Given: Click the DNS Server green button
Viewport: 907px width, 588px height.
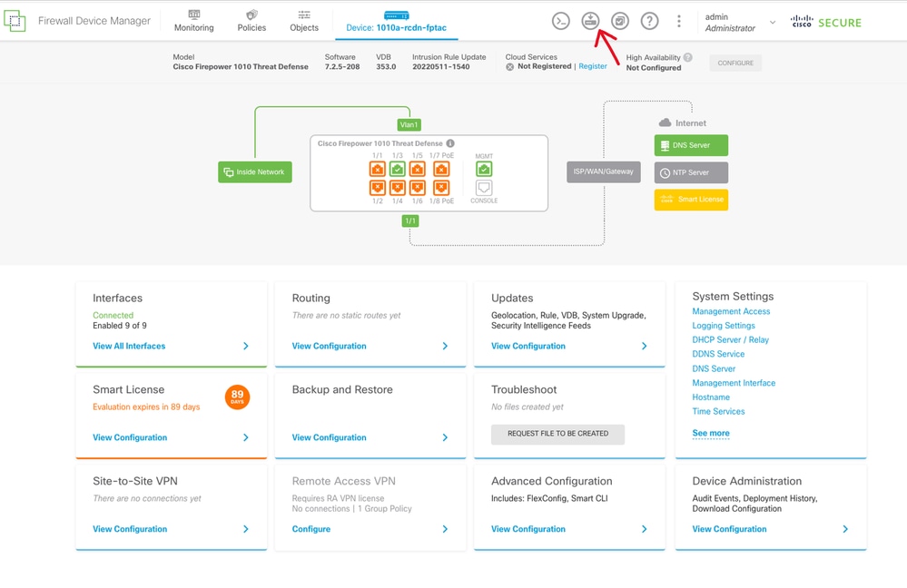Looking at the screenshot, I should pos(691,145).
